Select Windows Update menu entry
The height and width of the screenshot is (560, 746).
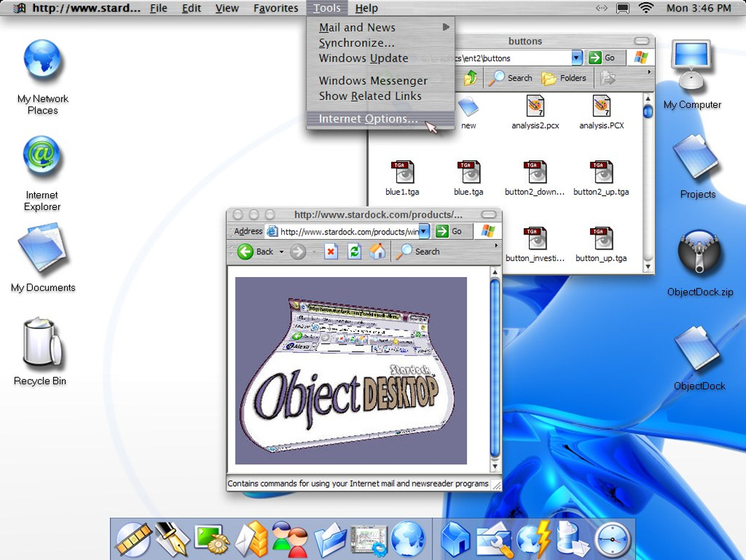pyautogui.click(x=363, y=58)
